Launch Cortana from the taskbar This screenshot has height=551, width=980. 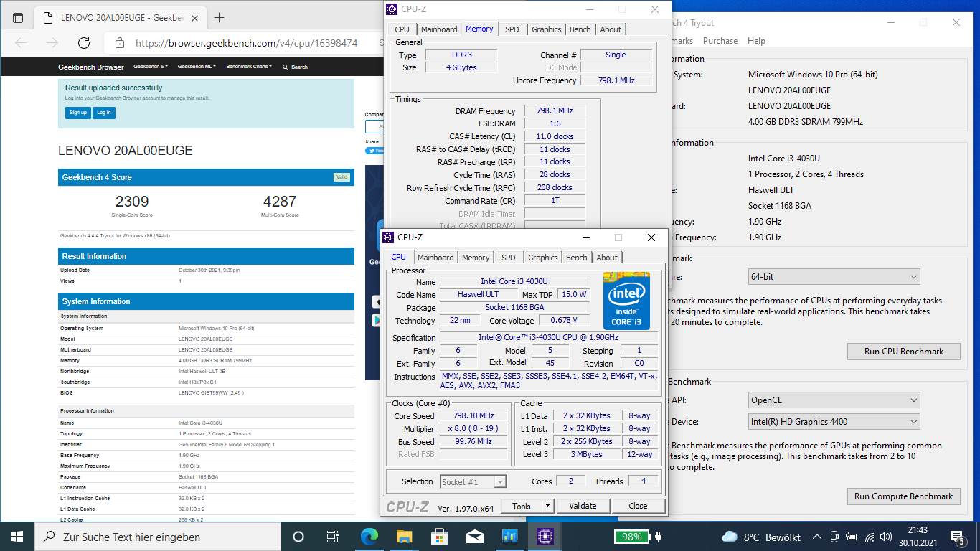click(x=298, y=537)
